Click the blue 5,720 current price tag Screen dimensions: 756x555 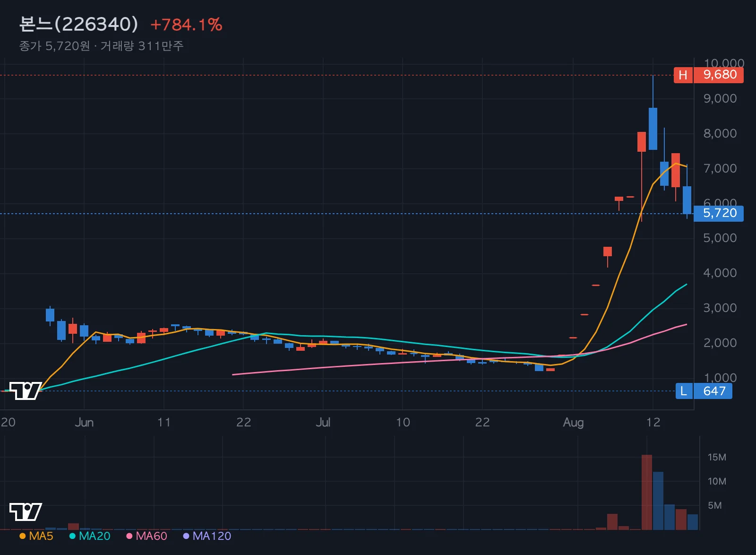point(719,213)
